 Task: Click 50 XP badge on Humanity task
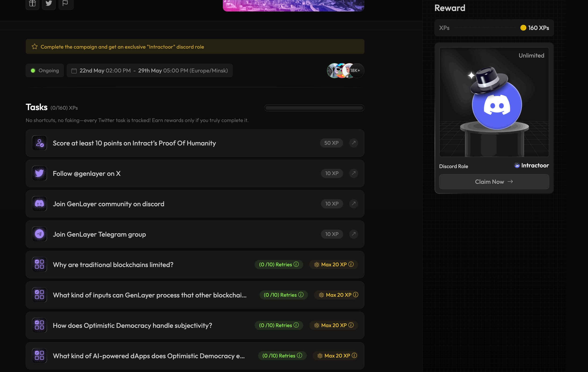coord(331,143)
